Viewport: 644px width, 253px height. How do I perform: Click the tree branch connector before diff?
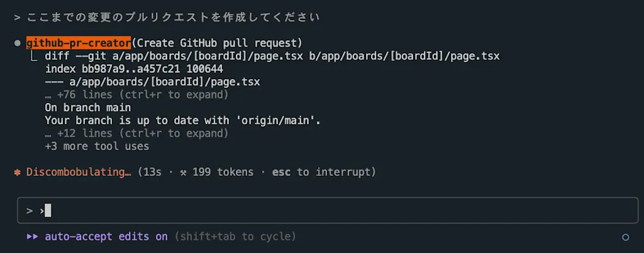click(x=35, y=56)
